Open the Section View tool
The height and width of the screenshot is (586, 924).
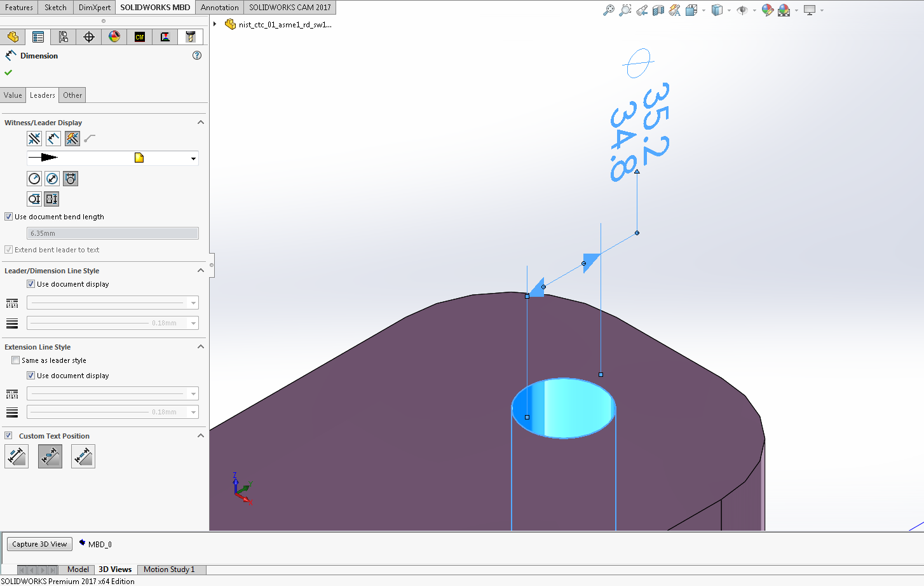(x=658, y=10)
